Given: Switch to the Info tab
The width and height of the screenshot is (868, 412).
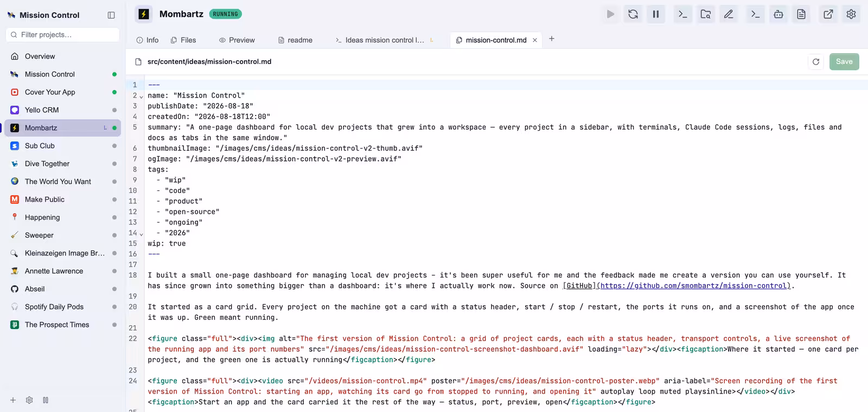Looking at the screenshot, I should (x=148, y=40).
